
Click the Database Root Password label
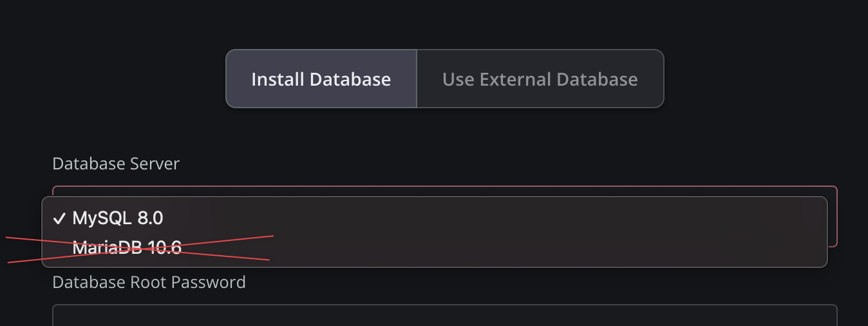click(x=149, y=282)
